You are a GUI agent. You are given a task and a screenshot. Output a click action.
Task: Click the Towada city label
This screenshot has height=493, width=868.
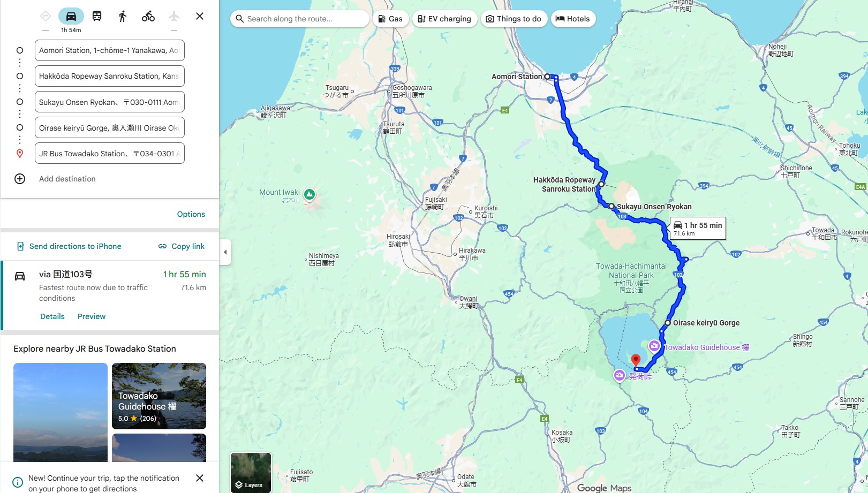824,234
